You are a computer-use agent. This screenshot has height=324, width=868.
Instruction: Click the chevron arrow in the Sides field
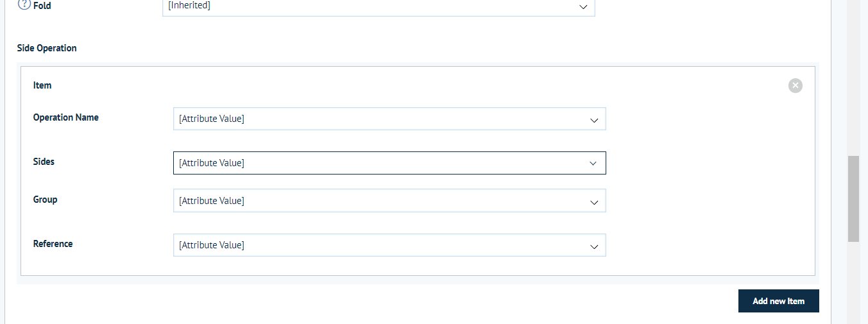coord(593,164)
